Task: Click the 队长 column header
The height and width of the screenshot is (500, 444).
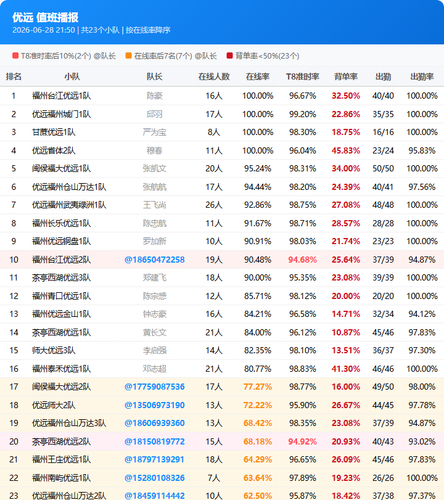Action: pos(154,77)
